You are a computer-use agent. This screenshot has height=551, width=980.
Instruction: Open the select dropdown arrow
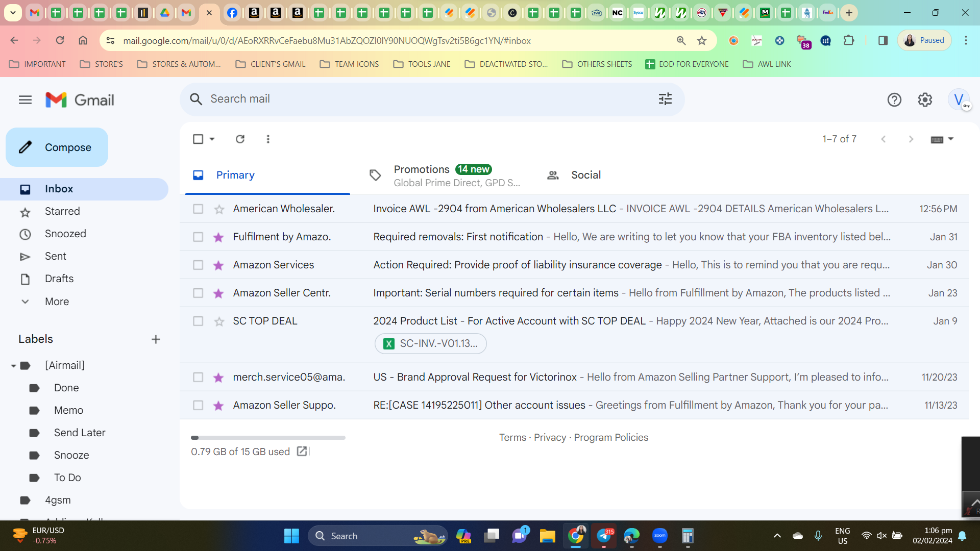[212, 139]
